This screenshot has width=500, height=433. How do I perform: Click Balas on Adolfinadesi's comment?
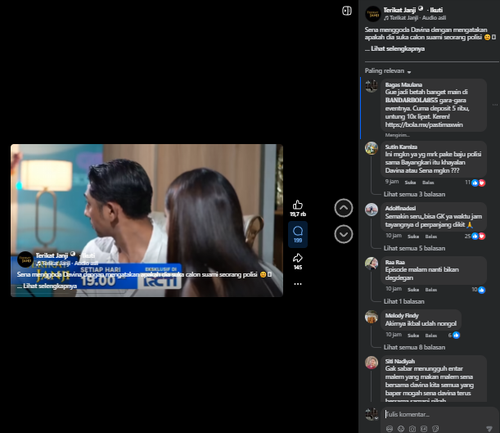(431, 236)
